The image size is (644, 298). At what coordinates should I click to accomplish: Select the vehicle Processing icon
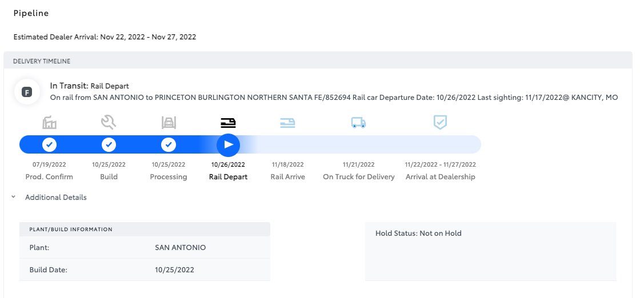click(169, 122)
